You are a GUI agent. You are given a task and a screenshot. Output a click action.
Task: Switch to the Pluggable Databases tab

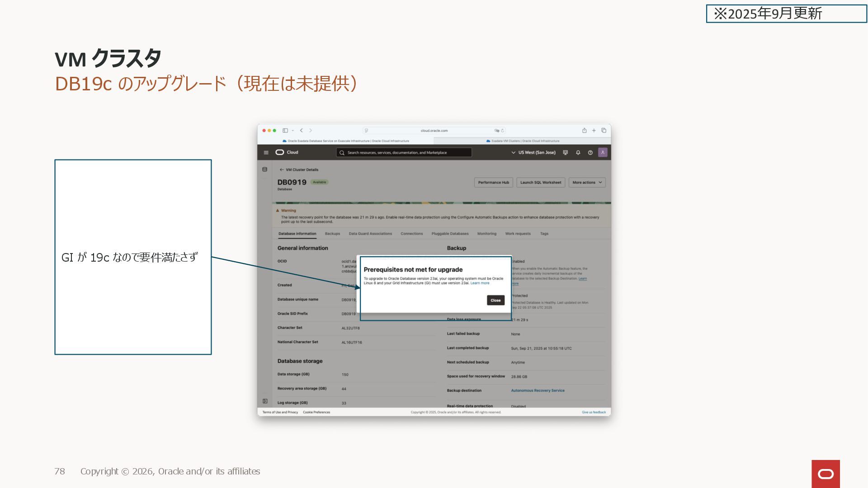[x=450, y=234]
